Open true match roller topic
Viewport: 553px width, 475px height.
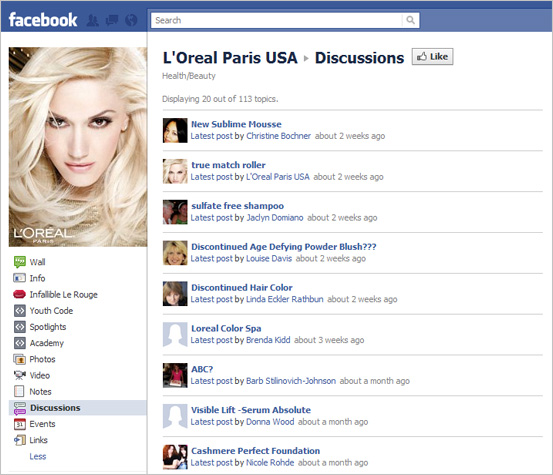click(x=228, y=165)
